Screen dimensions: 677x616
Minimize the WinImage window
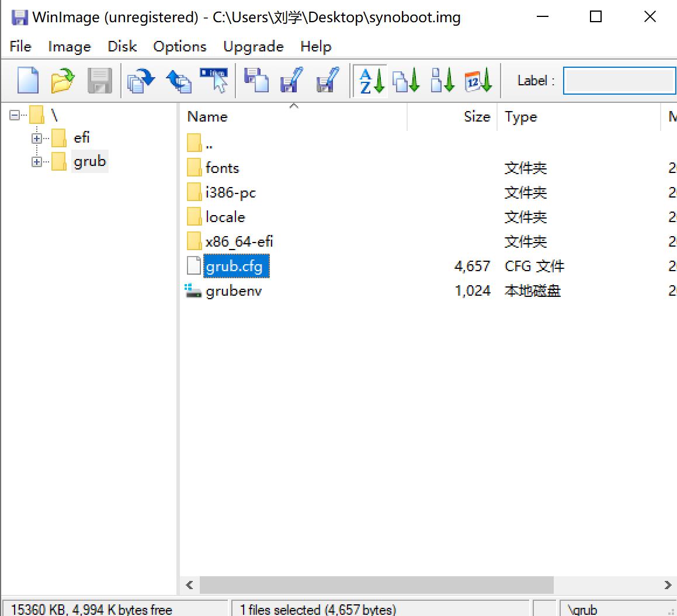pos(542,17)
